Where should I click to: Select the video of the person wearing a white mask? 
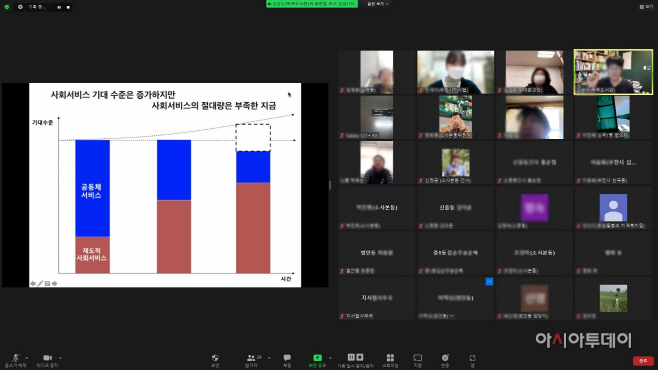455,72
